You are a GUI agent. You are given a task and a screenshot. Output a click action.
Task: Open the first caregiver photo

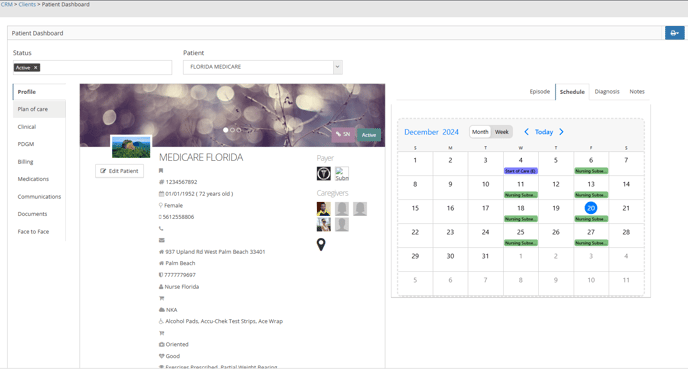pos(324,209)
